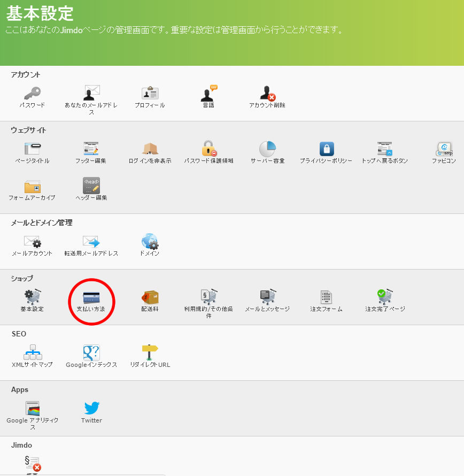Open the フッター編集 icon
464x476 pixels.
click(91, 149)
